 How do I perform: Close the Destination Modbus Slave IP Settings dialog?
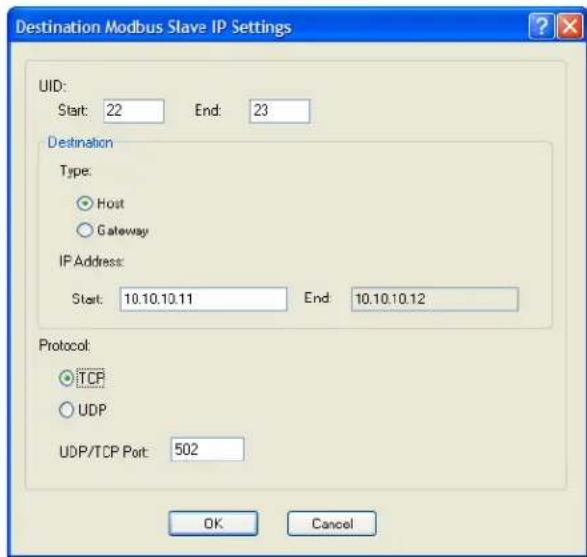pos(570,26)
